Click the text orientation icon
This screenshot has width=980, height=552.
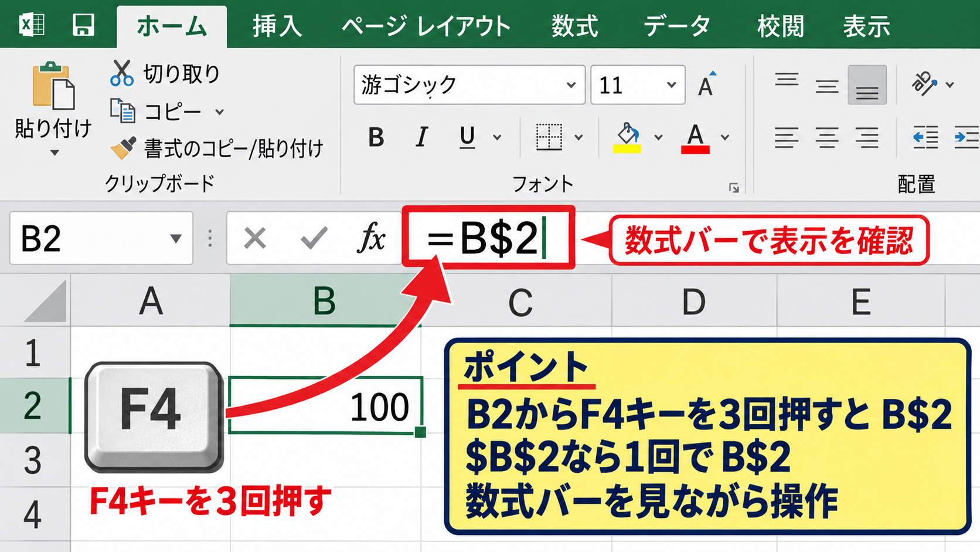pyautogui.click(x=924, y=84)
